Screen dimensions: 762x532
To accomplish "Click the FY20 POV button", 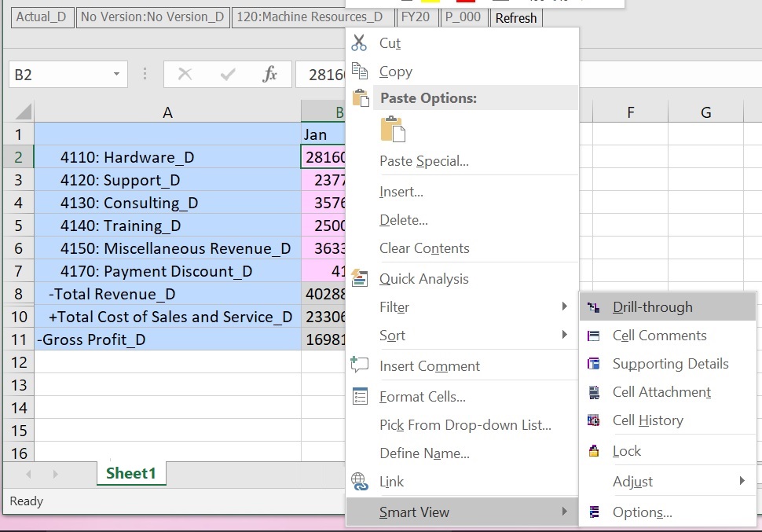I will 417,17.
